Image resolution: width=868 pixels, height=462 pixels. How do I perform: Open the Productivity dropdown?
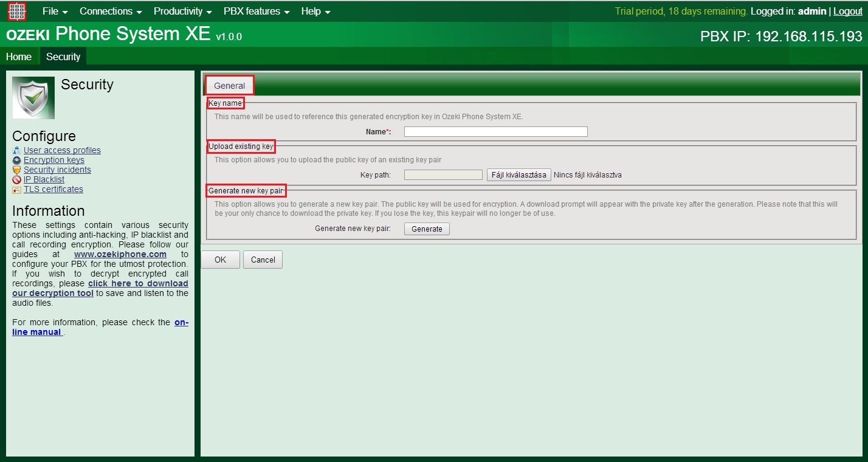pyautogui.click(x=183, y=11)
